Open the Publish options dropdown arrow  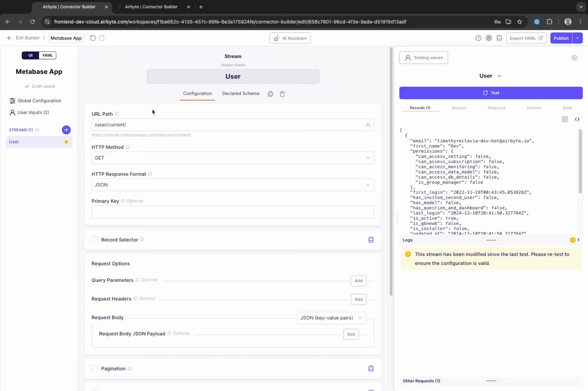pos(578,38)
